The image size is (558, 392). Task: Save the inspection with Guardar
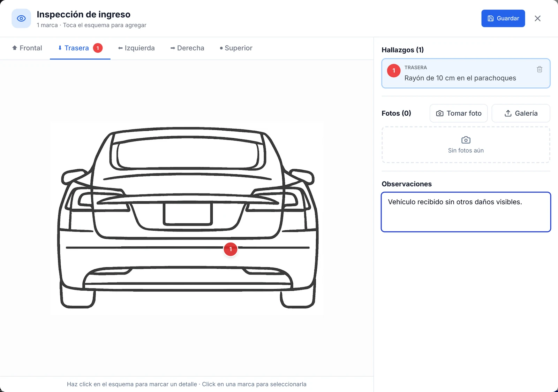[503, 18]
